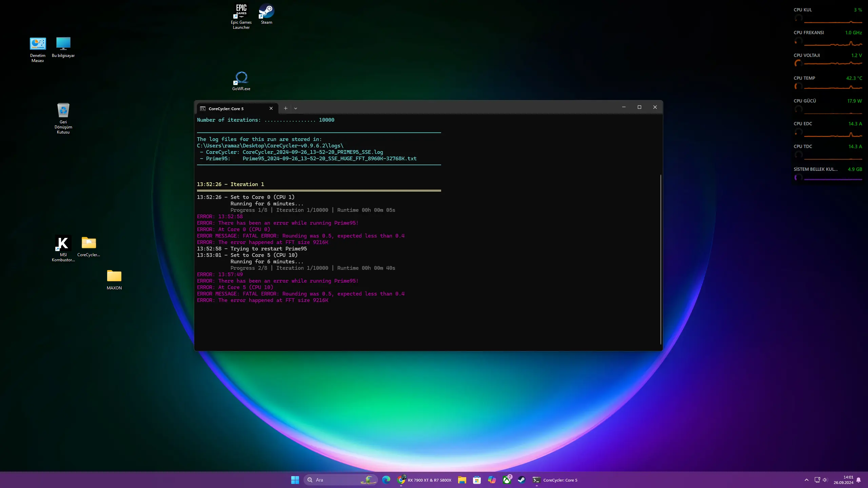This screenshot has height=488, width=868.
Task: Click the CPU GÜCÜ value 17.9 W
Action: point(854,101)
